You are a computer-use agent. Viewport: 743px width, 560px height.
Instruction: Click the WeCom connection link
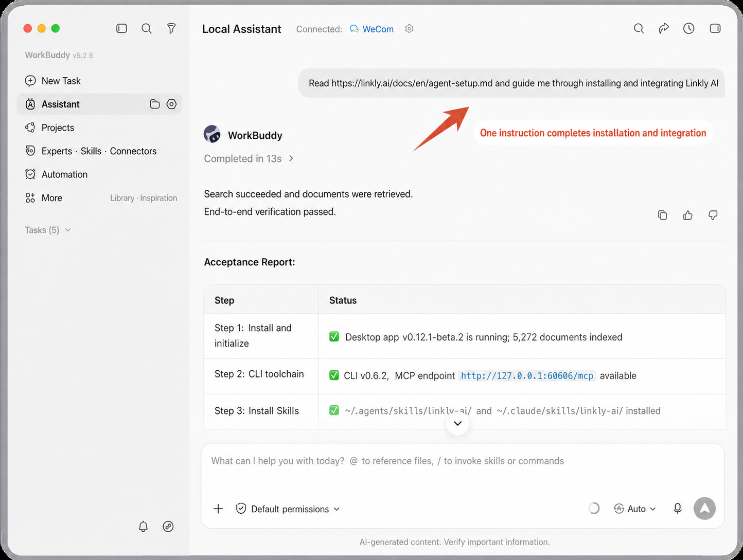click(371, 29)
